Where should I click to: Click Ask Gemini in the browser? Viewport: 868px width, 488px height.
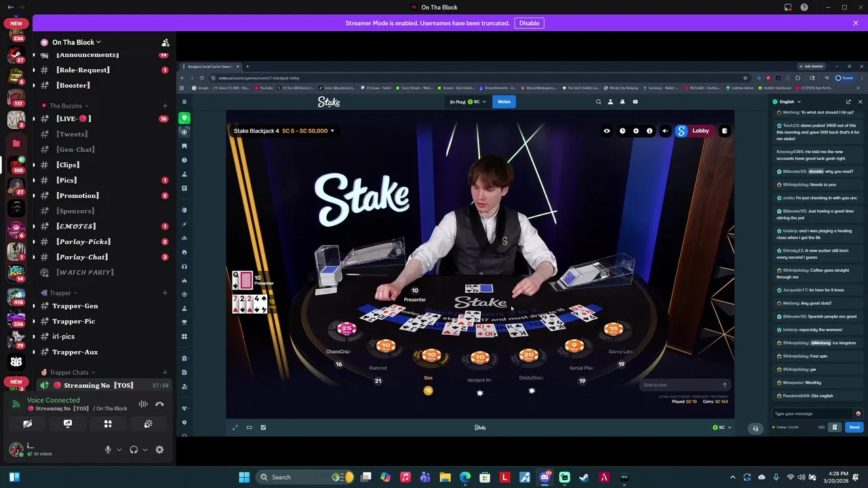811,66
